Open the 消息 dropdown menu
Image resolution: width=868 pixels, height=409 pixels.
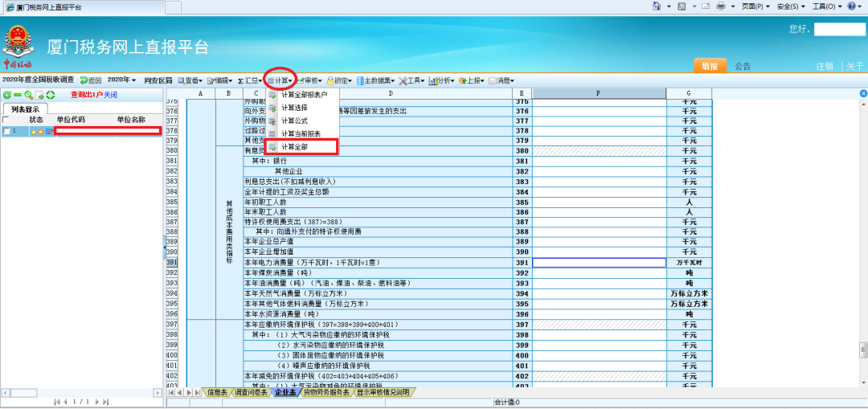coord(502,80)
